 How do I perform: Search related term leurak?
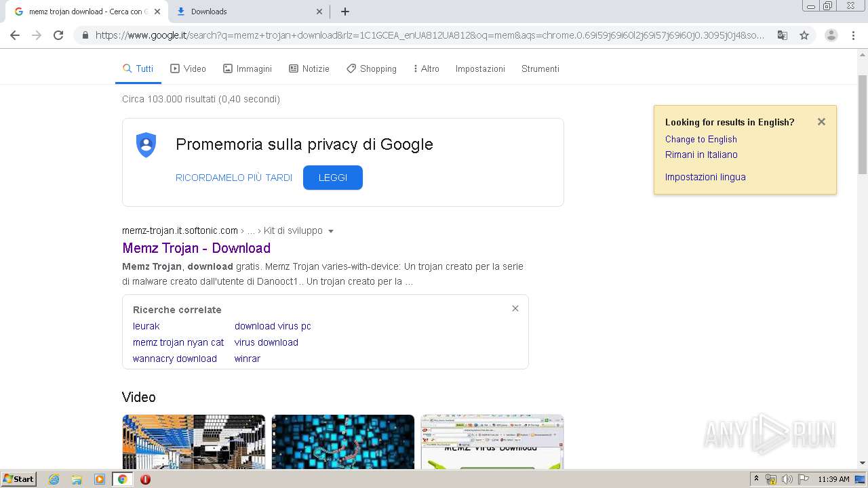(x=146, y=326)
